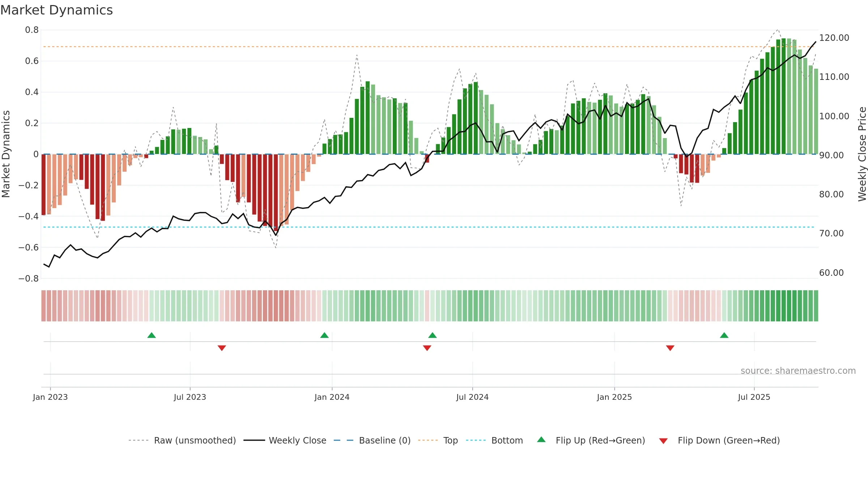This screenshot has width=868, height=488.
Task: Toggle the Flip Up (Red→Green) legend entry
Action: 591,440
